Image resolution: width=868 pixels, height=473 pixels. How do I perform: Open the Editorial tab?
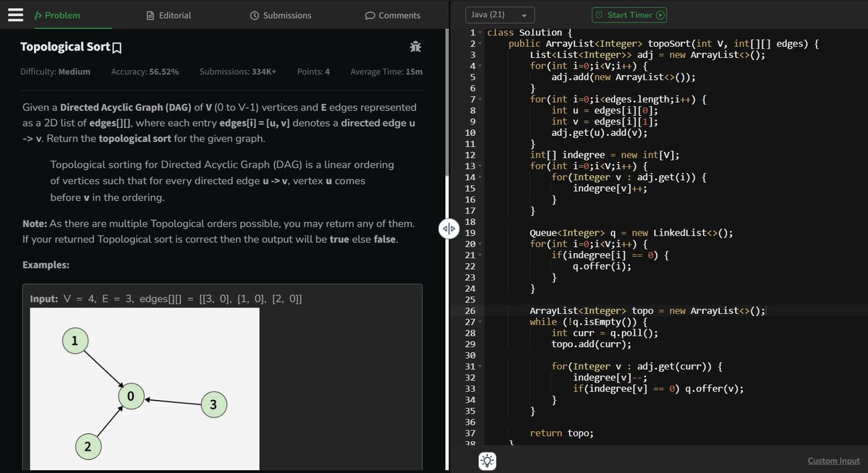[169, 15]
